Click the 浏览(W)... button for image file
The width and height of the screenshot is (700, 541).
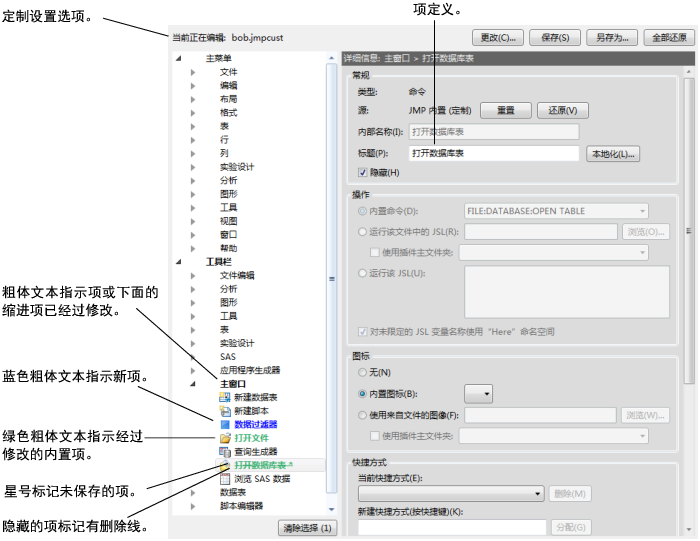click(x=645, y=415)
